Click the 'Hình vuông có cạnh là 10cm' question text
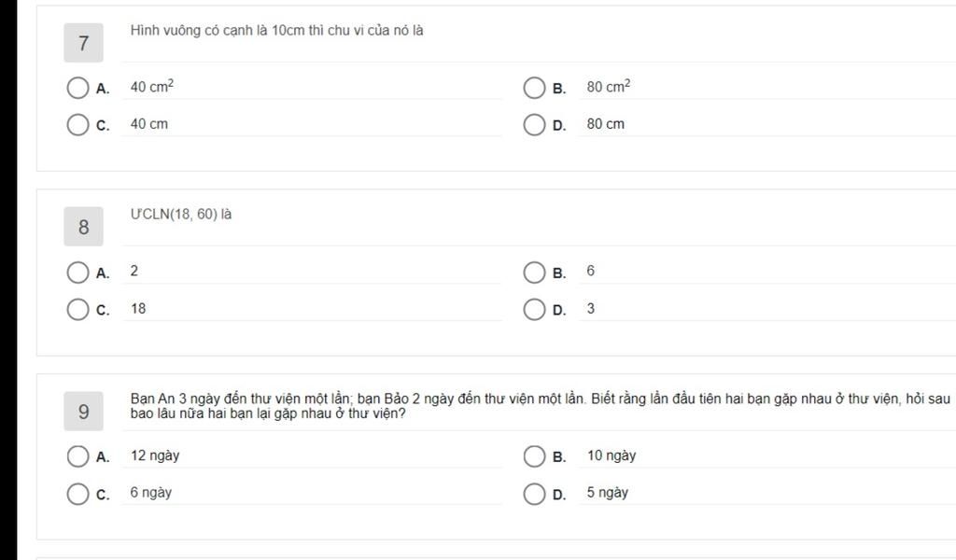This screenshot has height=560, width=956. click(x=217, y=31)
